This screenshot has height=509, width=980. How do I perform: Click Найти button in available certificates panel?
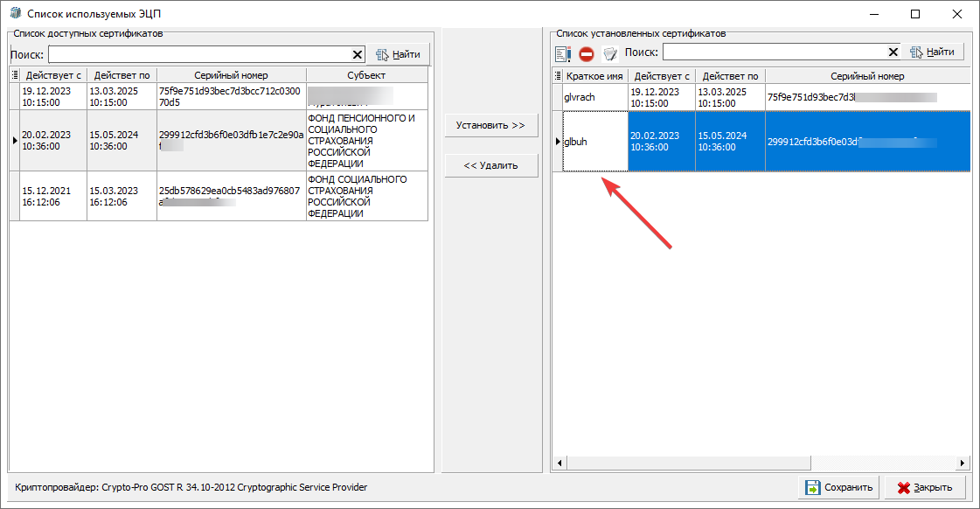click(398, 54)
